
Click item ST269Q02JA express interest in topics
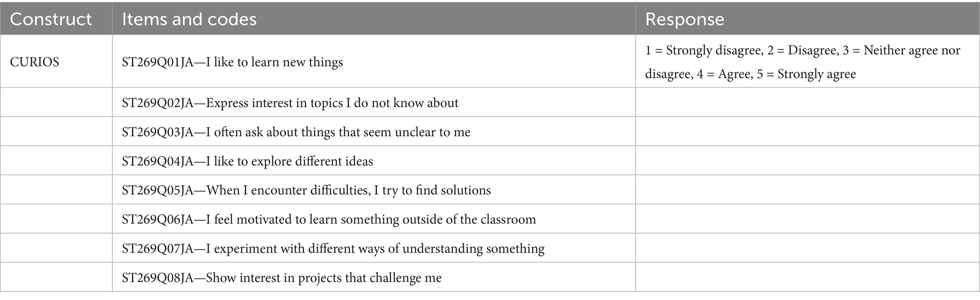tap(290, 103)
